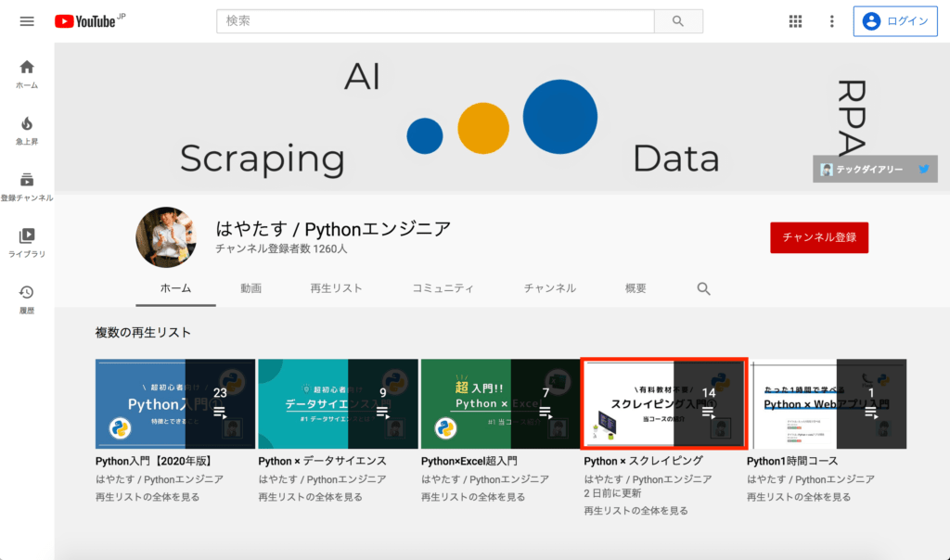Open the YouTube apps grid icon

point(795,21)
